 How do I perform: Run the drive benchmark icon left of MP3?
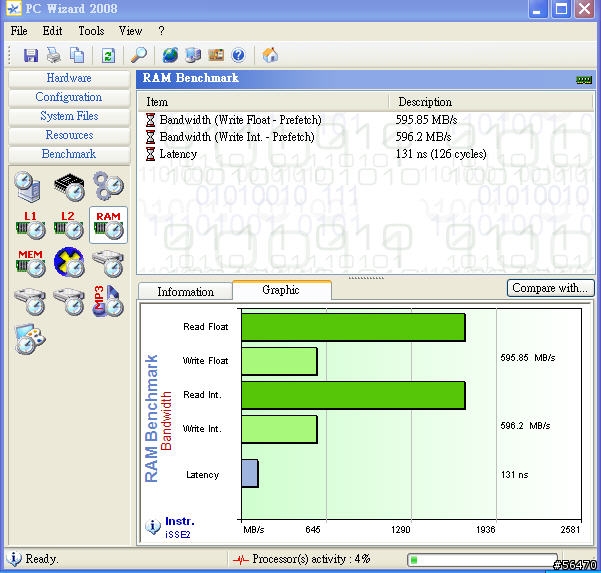pos(69,302)
